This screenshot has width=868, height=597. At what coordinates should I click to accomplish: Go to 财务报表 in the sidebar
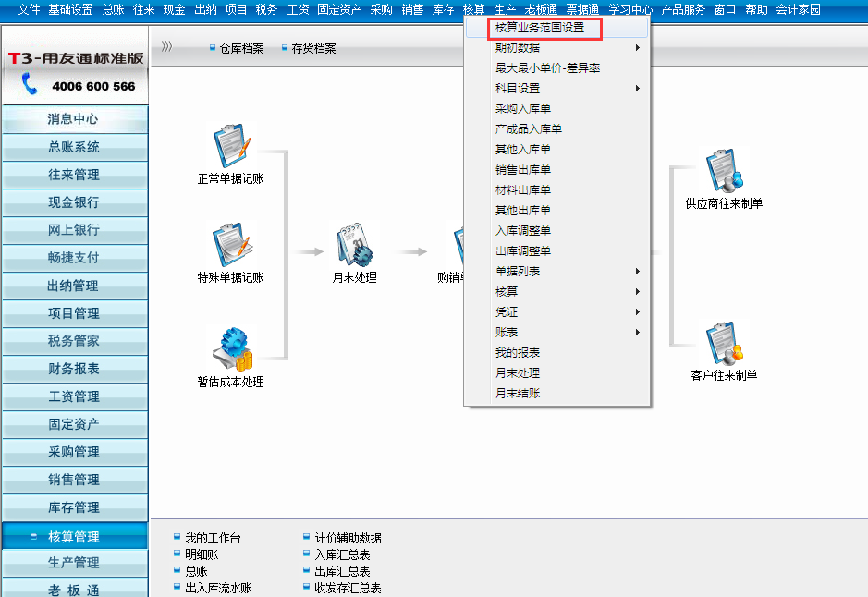[x=75, y=369]
